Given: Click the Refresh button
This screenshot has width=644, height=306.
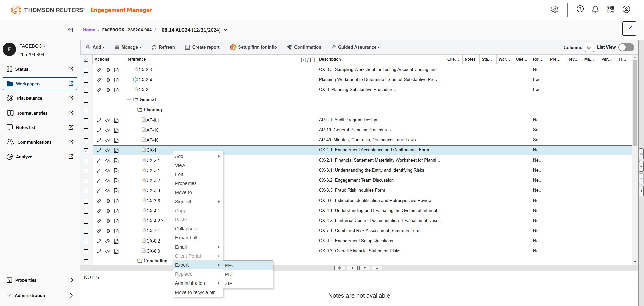Looking at the screenshot, I should (163, 47).
